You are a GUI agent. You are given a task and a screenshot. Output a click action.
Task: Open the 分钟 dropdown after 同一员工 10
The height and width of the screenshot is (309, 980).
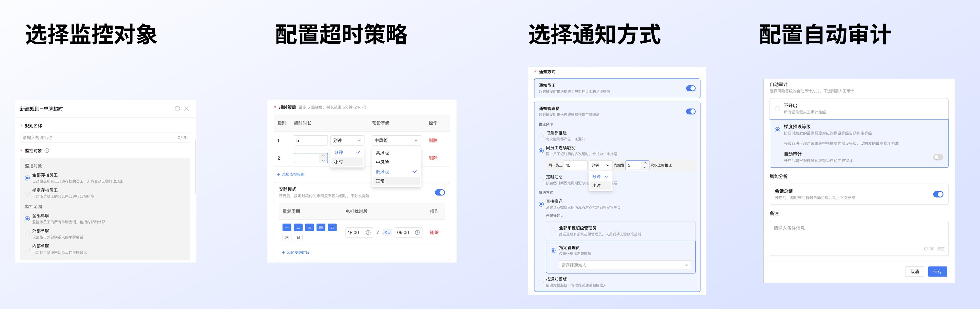point(600,165)
